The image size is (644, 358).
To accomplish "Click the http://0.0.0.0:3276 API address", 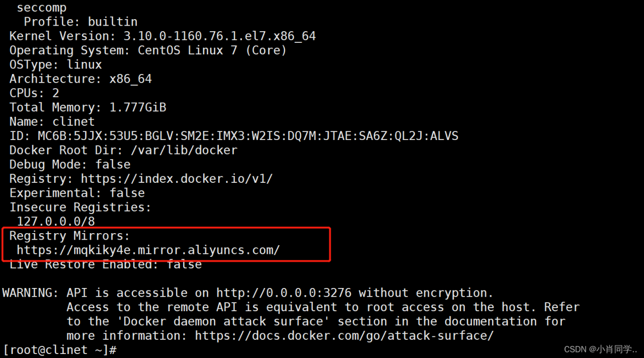I will (284, 293).
